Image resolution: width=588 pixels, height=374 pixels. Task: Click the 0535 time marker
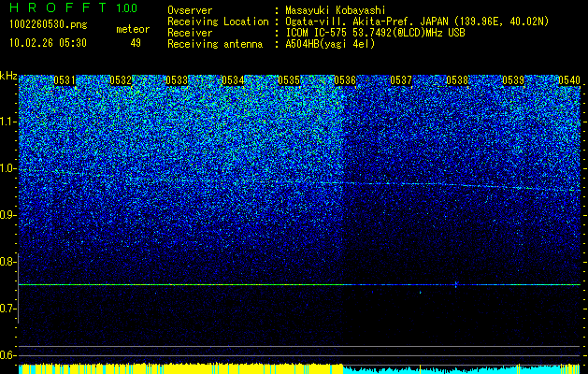pyautogui.click(x=289, y=80)
